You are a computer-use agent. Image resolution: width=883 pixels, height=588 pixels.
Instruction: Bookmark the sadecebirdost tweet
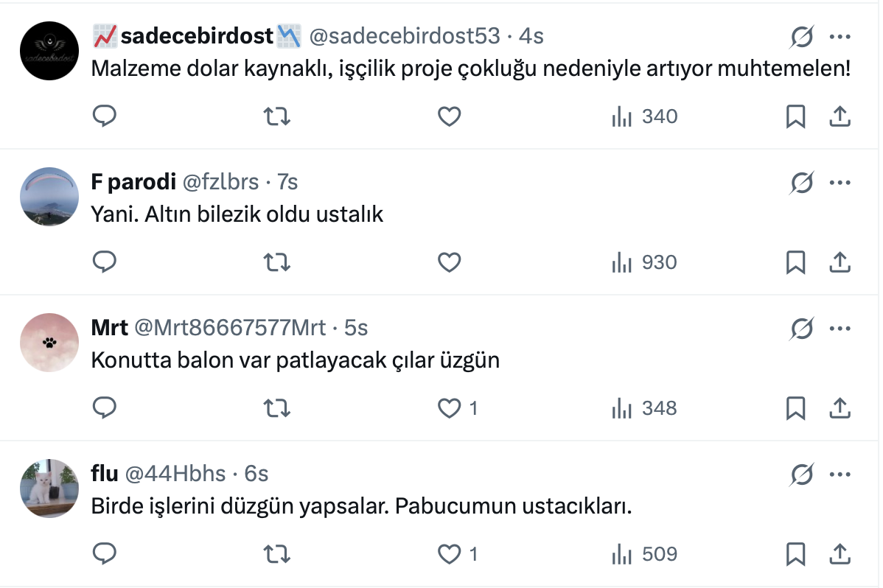point(795,116)
